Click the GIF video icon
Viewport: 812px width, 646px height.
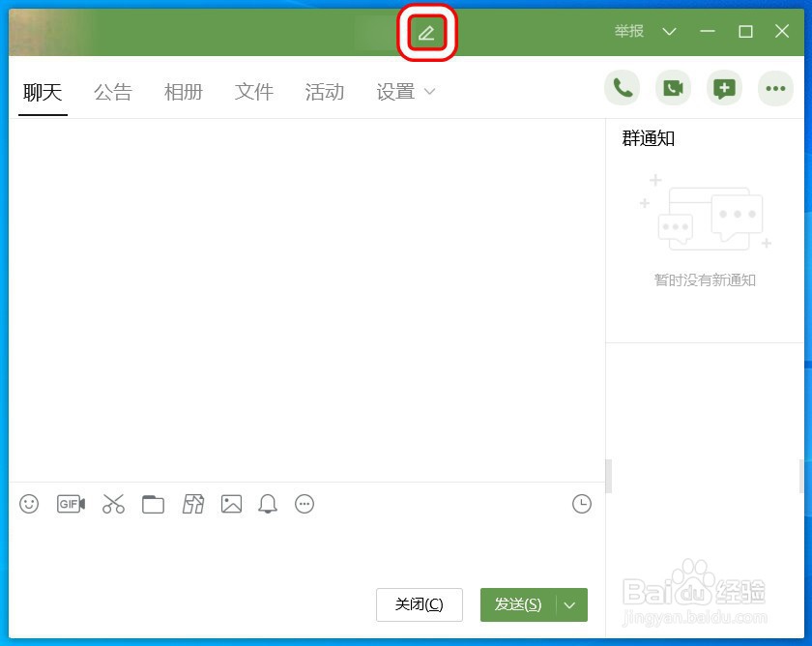[71, 504]
